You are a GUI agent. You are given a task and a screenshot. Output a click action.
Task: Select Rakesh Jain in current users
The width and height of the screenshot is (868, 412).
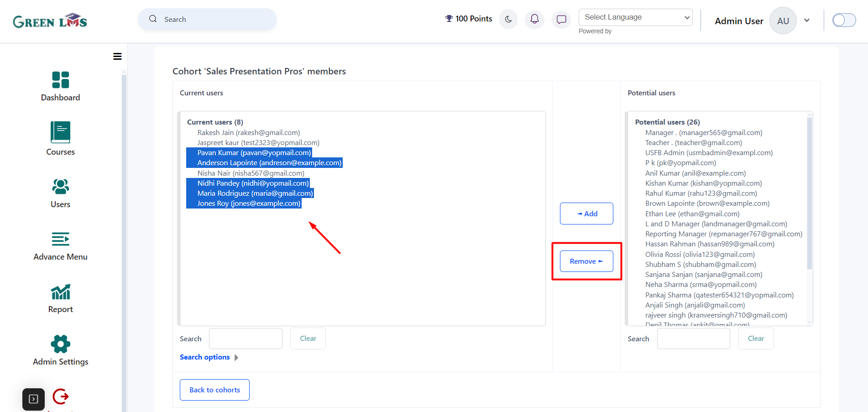[249, 133]
